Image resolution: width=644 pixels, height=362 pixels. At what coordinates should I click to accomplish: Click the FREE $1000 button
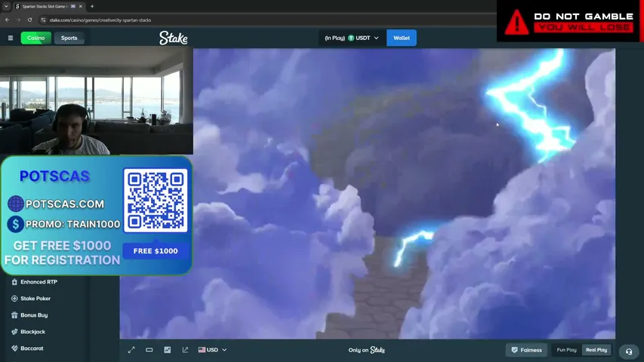pos(156,251)
